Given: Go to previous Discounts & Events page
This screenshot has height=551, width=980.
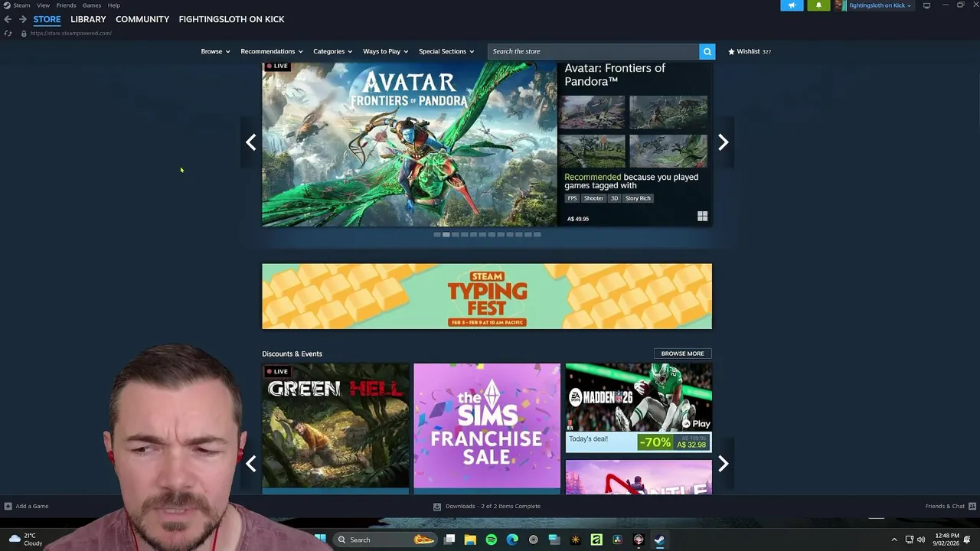Looking at the screenshot, I should (250, 464).
